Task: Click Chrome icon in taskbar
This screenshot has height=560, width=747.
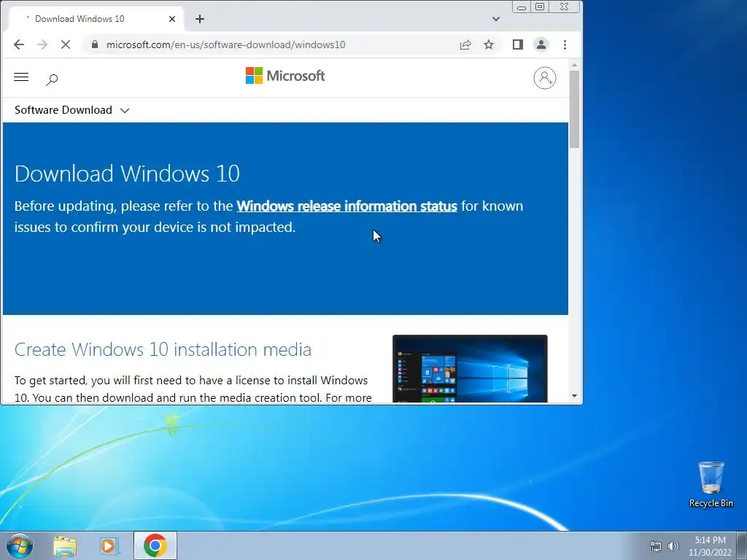Action: [x=155, y=545]
